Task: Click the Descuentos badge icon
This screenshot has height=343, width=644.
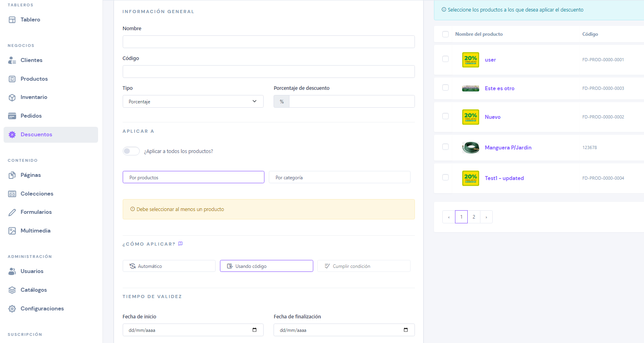Action: point(12,135)
